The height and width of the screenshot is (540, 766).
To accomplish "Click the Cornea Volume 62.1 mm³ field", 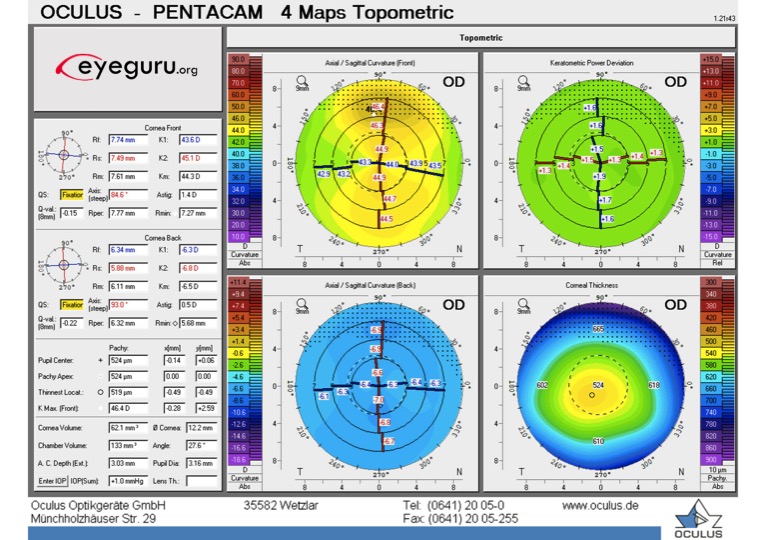I will coord(128,428).
